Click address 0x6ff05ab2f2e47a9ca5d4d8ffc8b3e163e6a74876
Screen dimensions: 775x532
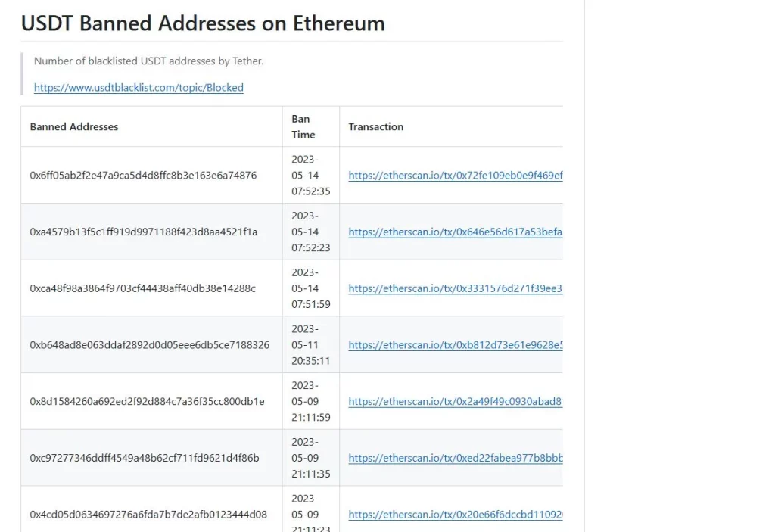point(143,175)
